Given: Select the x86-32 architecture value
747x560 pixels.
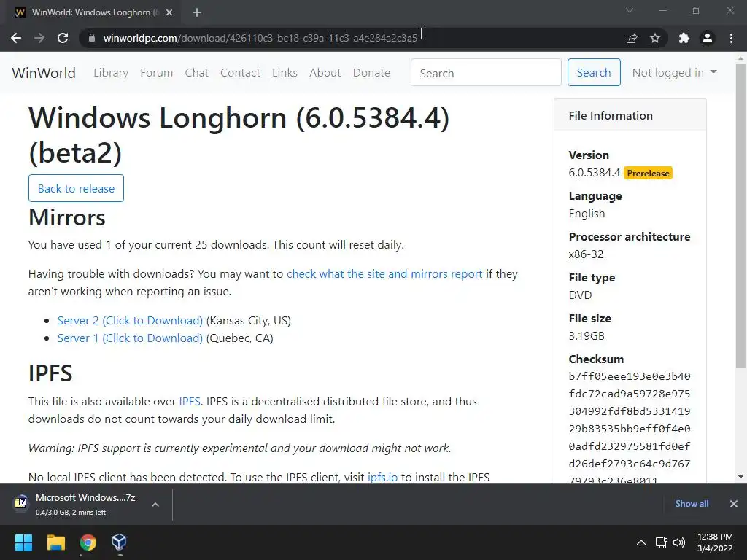Looking at the screenshot, I should point(586,254).
